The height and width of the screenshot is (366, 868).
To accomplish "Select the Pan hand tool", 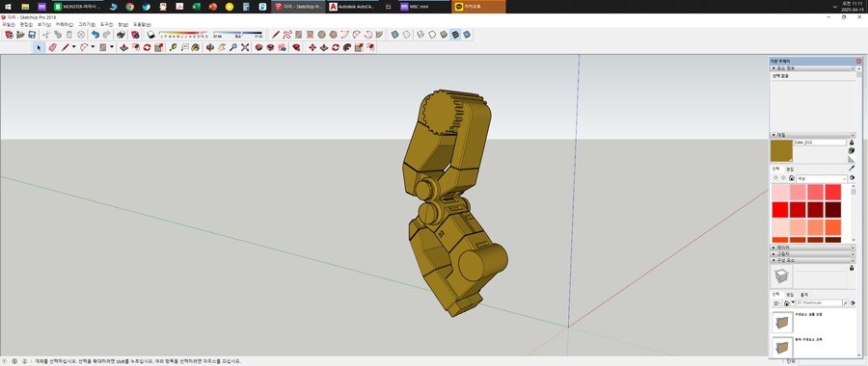I will pyautogui.click(x=222, y=47).
